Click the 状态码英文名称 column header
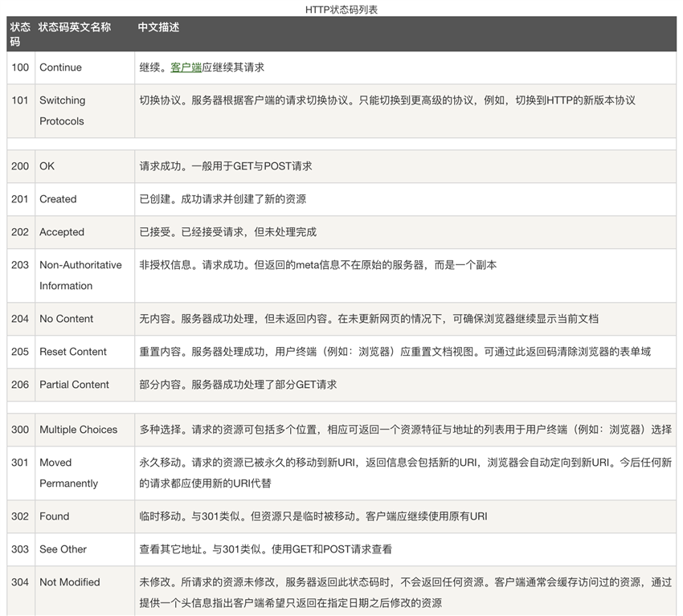Image resolution: width=683 pixels, height=616 pixels. pyautogui.click(x=75, y=27)
